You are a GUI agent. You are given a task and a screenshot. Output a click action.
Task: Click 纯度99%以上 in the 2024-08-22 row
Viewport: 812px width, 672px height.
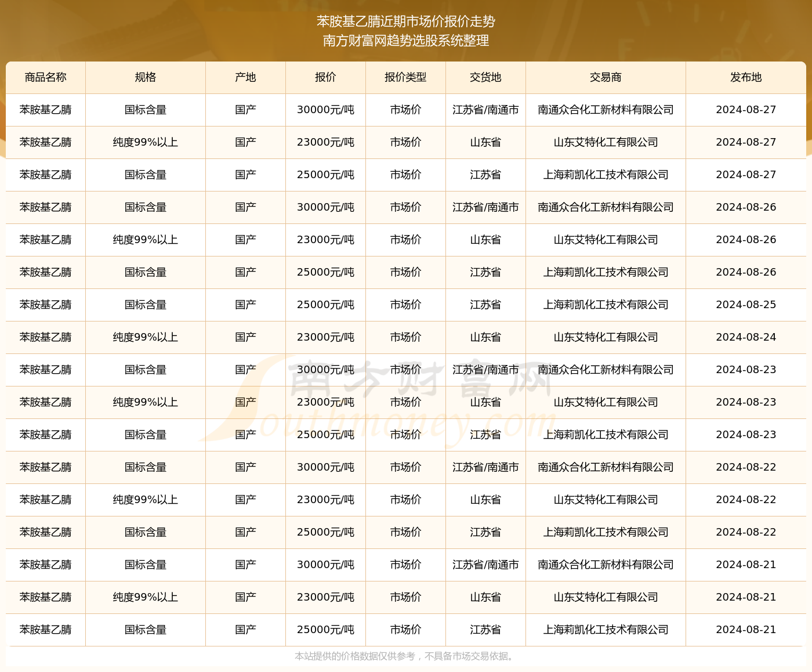(x=145, y=500)
